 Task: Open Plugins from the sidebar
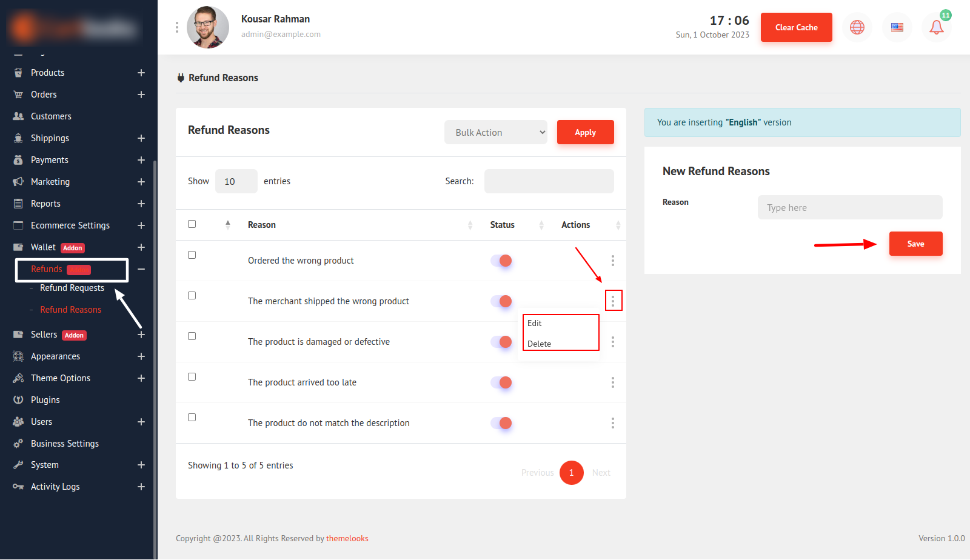pos(45,400)
